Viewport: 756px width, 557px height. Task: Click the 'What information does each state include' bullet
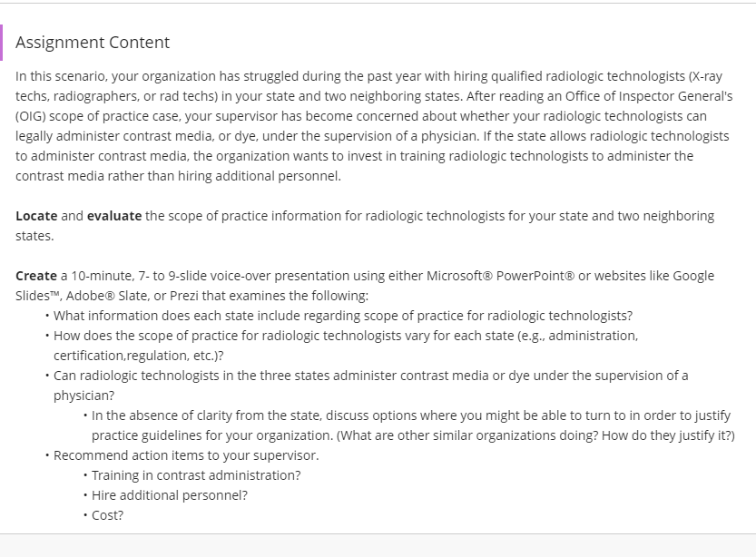(x=343, y=316)
